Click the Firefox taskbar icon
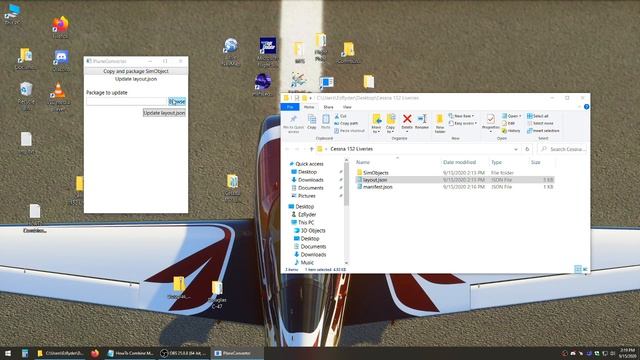The width and height of the screenshot is (640, 360). click(x=95, y=353)
